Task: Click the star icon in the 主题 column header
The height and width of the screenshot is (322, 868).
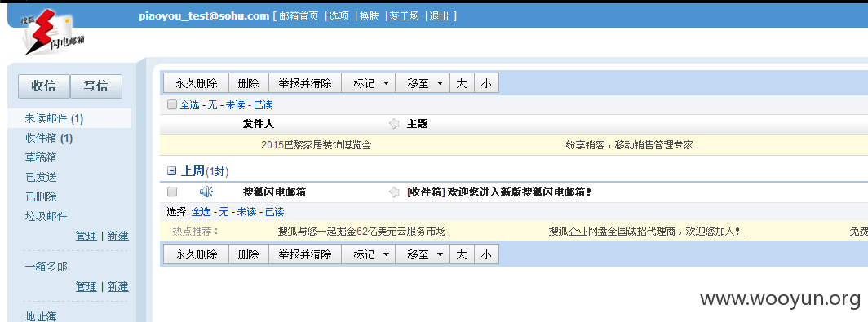Action: tap(394, 124)
